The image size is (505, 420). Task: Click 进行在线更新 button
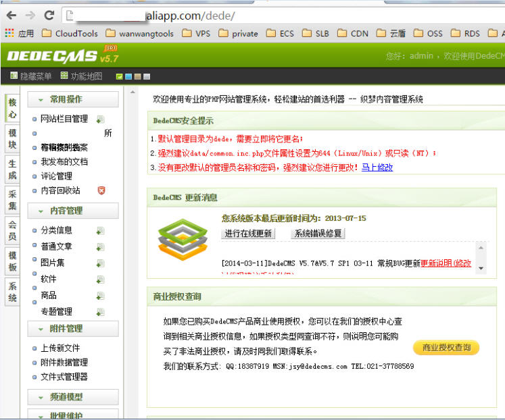click(248, 234)
